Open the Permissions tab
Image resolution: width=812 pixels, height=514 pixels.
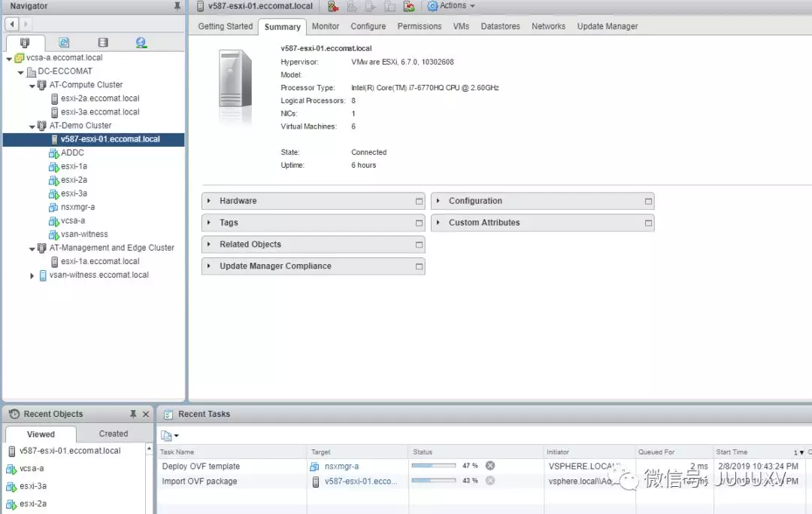coord(420,26)
